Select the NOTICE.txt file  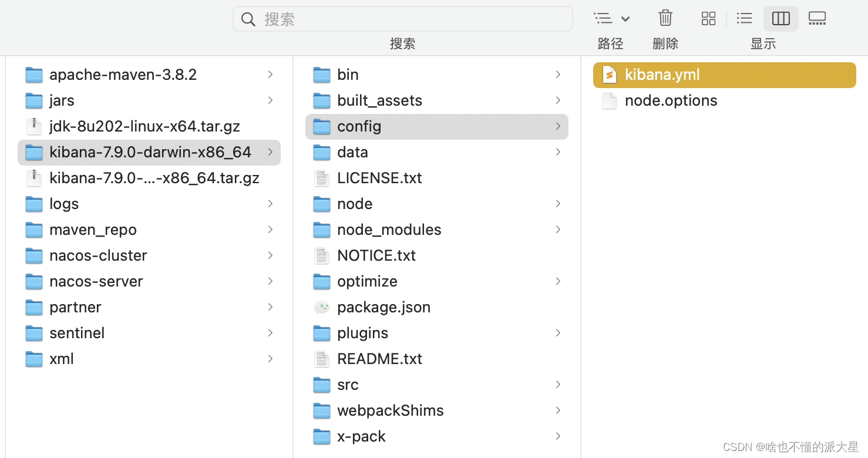376,255
